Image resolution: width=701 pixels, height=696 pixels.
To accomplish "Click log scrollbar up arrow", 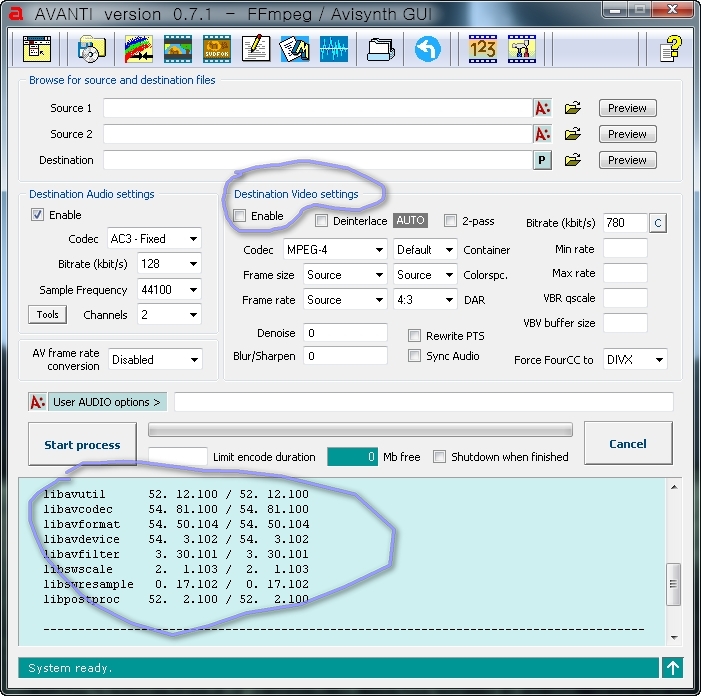I will [x=674, y=487].
